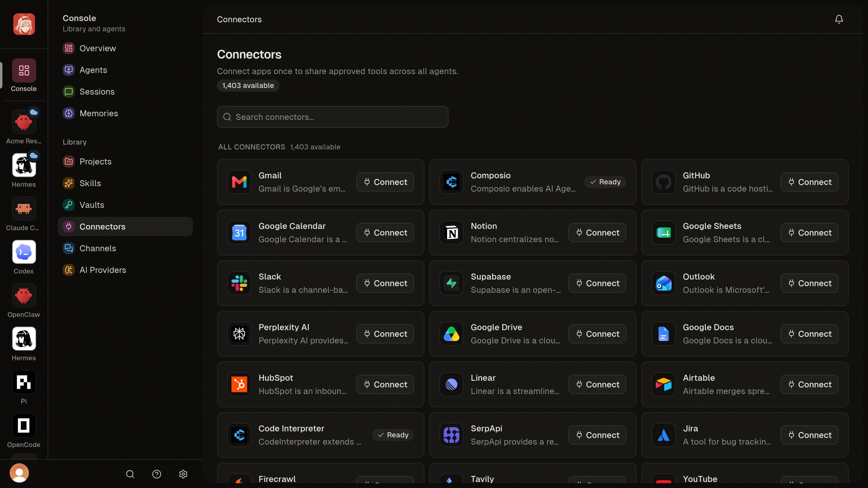Open the Pi agent icon
868x488 pixels.
point(24,382)
